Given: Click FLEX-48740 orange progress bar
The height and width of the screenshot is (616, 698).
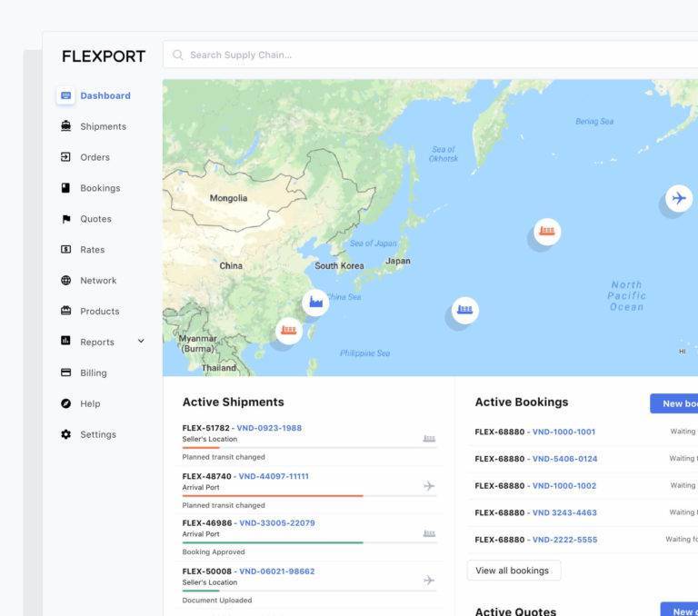Looking at the screenshot, I should pyautogui.click(x=273, y=496).
